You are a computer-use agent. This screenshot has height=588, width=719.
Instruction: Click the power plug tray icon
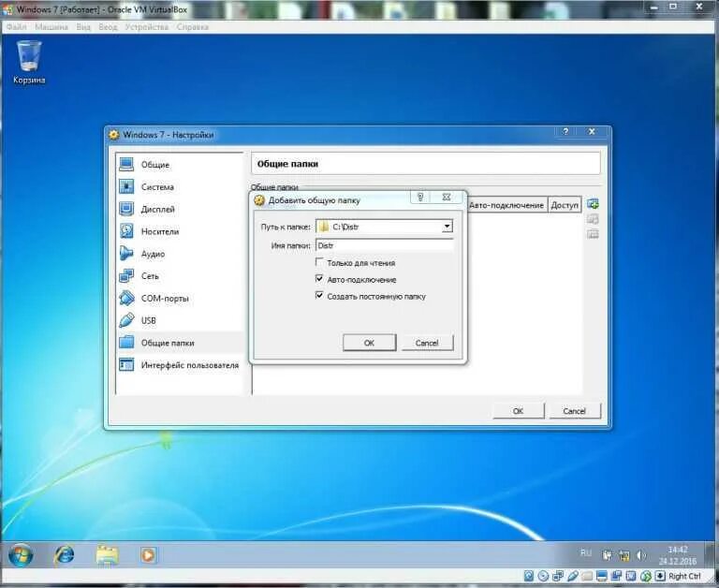(x=607, y=555)
